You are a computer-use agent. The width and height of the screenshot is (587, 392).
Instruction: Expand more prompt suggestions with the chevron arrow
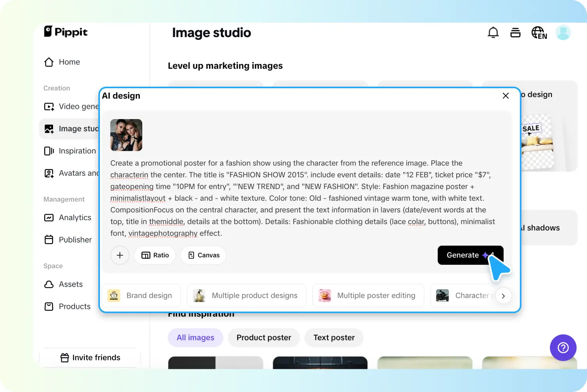[x=503, y=296]
